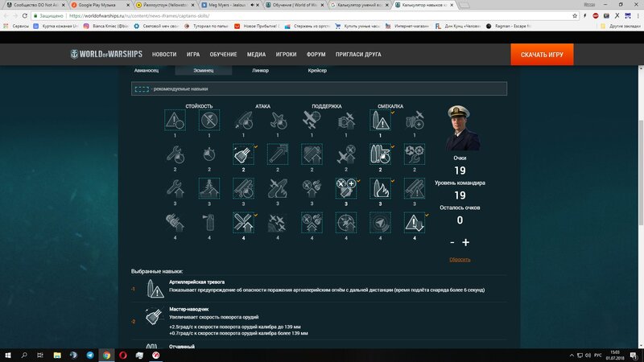
Task: Switch to the Линкор ship class tab
Action: (x=261, y=71)
